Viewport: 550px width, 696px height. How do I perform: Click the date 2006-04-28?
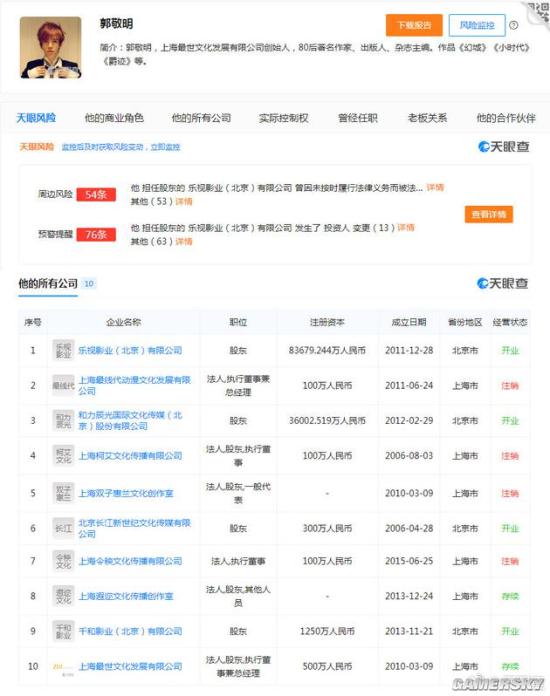[409, 528]
